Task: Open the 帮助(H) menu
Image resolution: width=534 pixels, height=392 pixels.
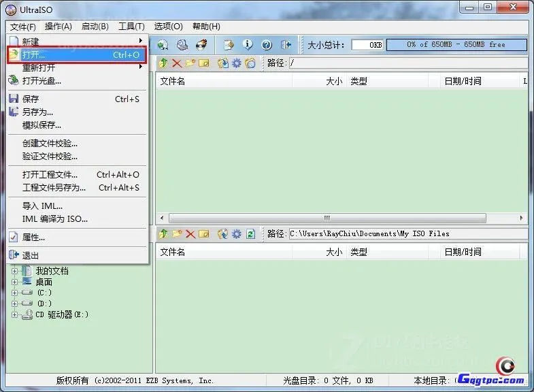Action: point(206,27)
